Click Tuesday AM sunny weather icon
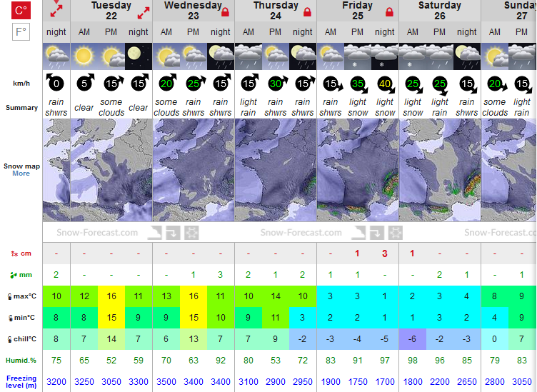The image size is (537, 392). (x=84, y=56)
